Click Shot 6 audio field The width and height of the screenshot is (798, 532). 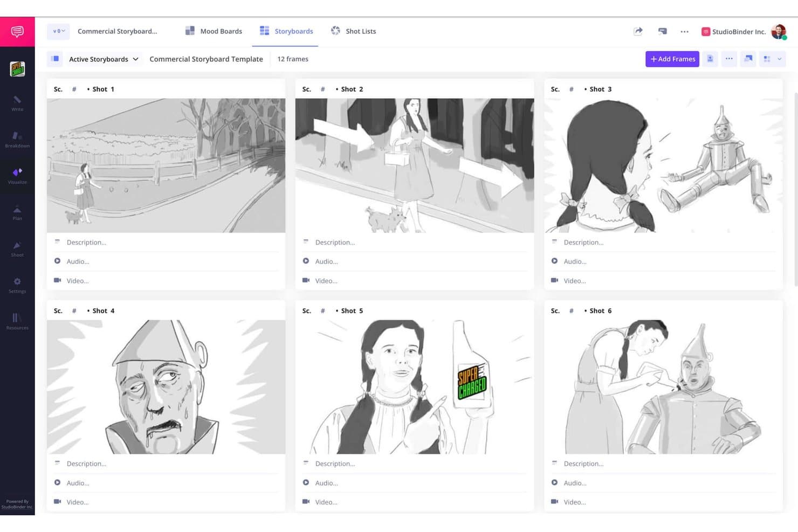point(663,483)
